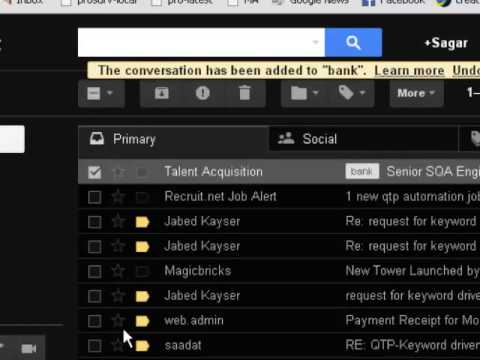Tick the web.admin email checkbox

coord(95,321)
